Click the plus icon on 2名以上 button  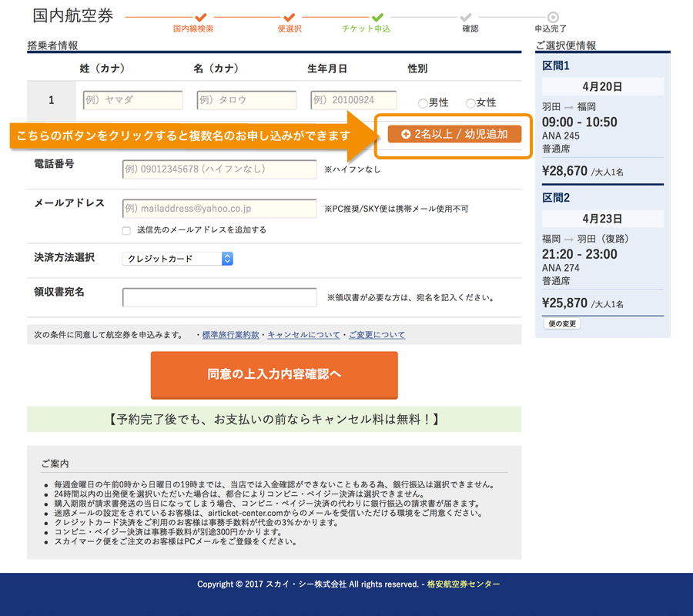pyautogui.click(x=406, y=134)
